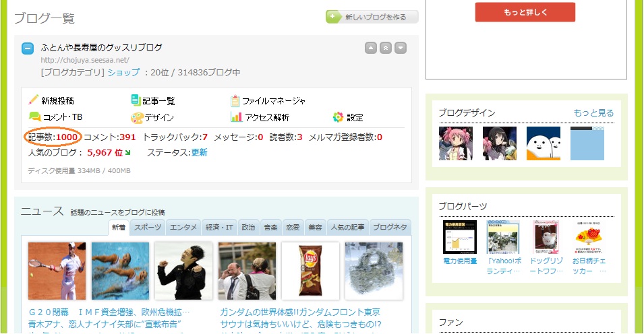The image size is (644, 334).
Task: Click the コメント・TB speech bubble icon
Action: (x=34, y=116)
